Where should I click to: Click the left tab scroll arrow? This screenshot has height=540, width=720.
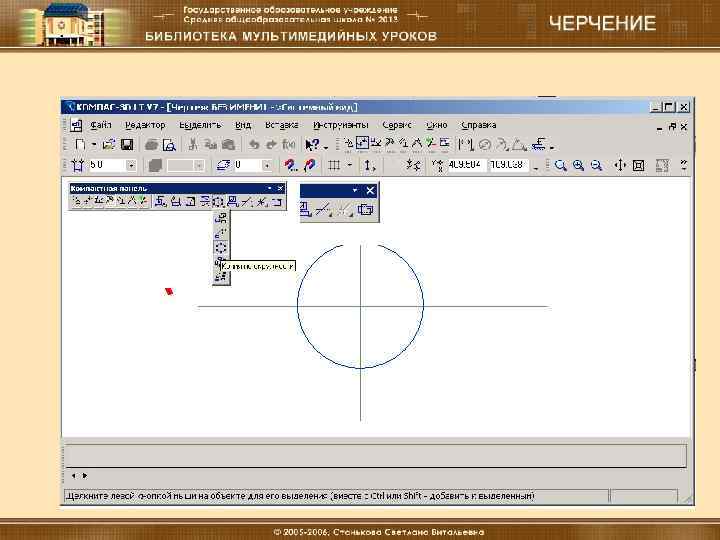click(73, 476)
